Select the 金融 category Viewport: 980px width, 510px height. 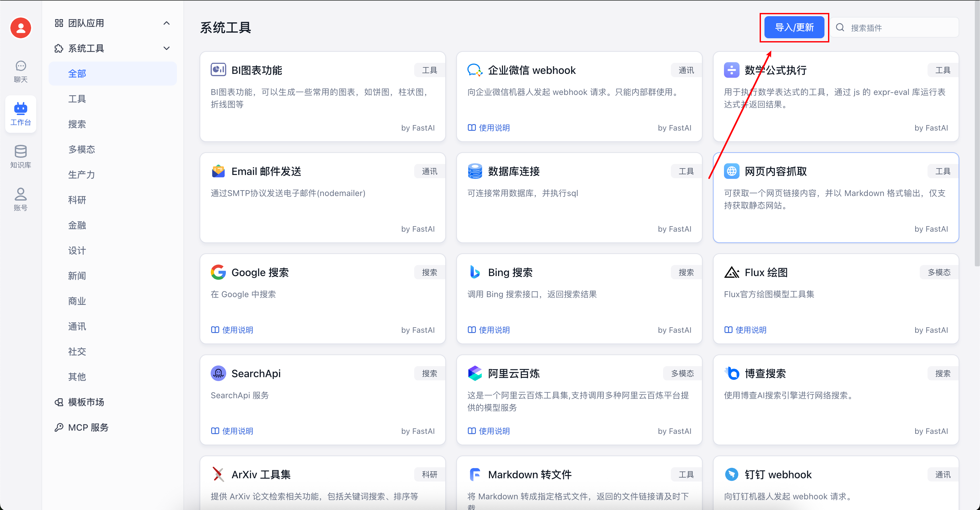pyautogui.click(x=113, y=225)
